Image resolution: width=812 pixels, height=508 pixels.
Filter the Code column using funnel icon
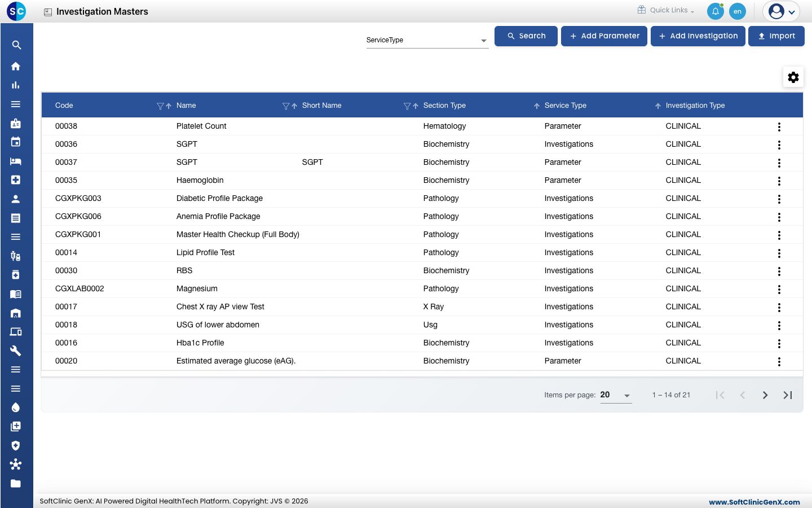pos(160,106)
